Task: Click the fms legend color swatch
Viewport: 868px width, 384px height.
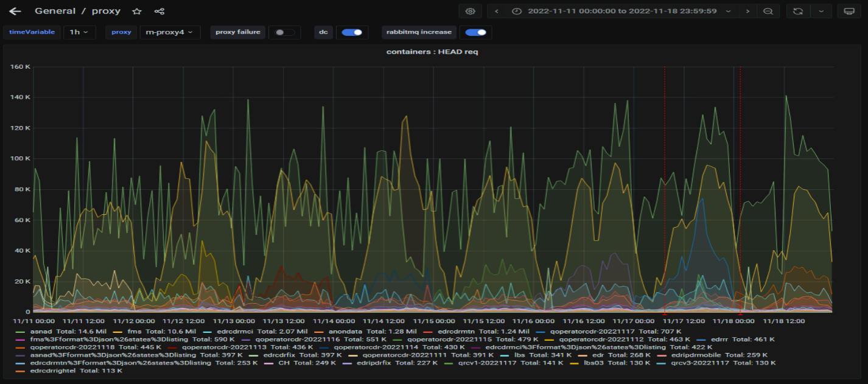Action: [117, 331]
